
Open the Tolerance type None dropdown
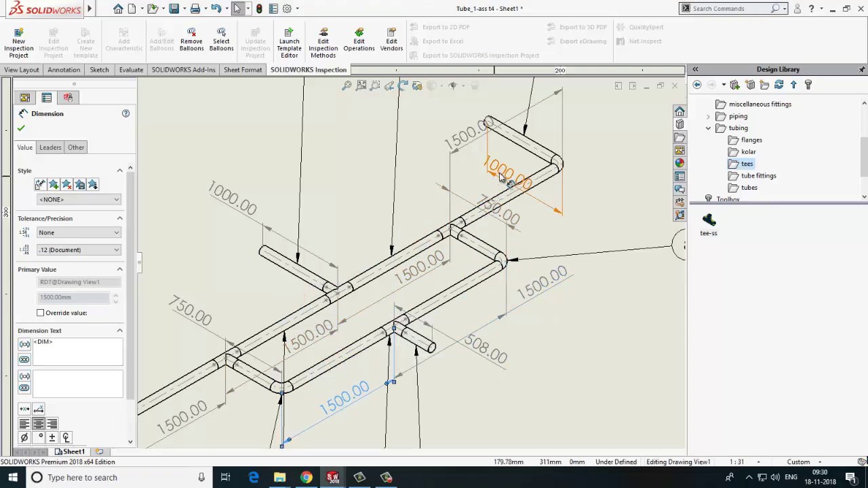79,232
